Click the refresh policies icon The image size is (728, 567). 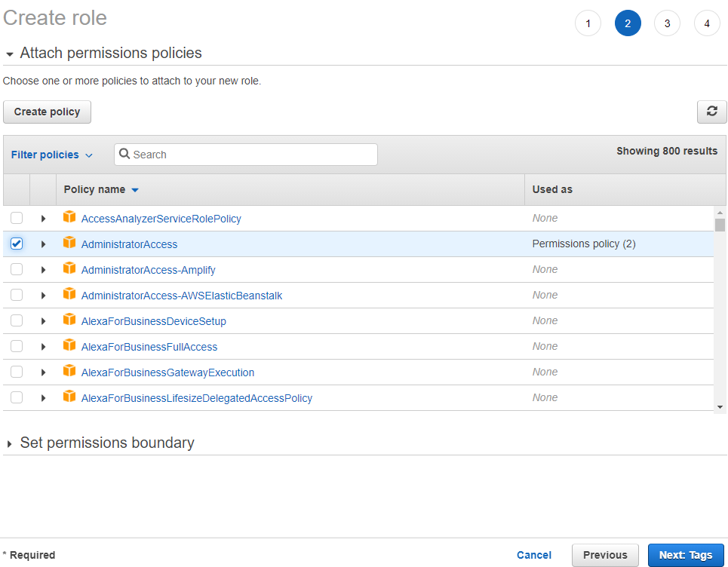pyautogui.click(x=711, y=111)
